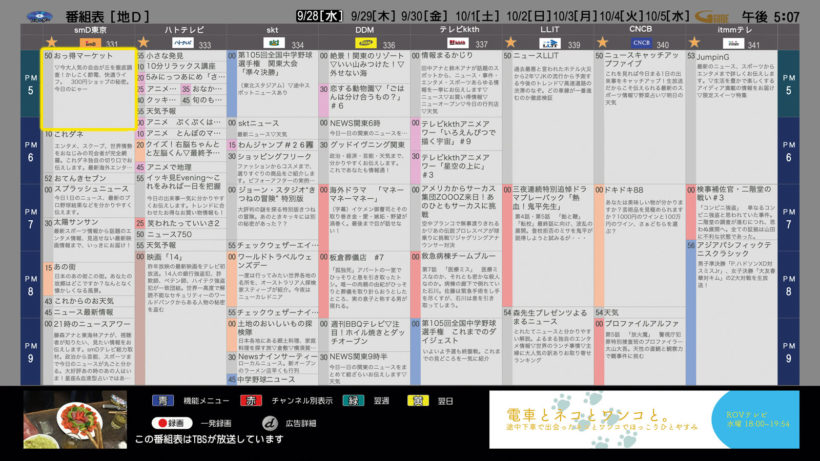Click the G-Guide logo in header
The height and width of the screenshot is (461, 820).
(712, 17)
